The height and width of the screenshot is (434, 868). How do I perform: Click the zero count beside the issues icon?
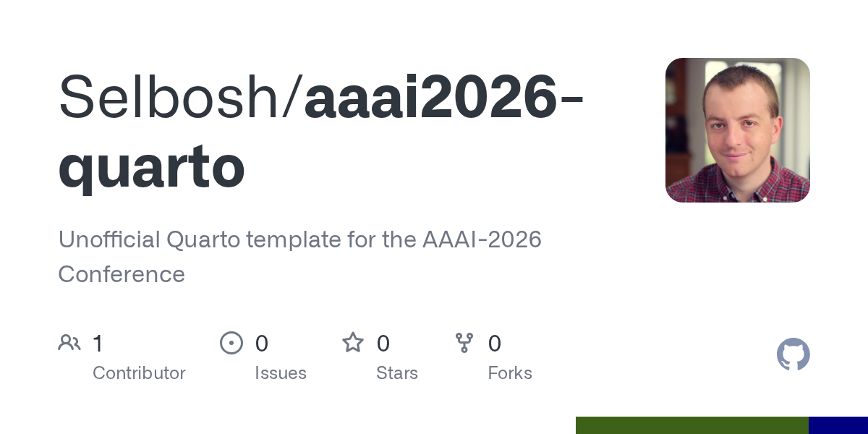pos(262,344)
